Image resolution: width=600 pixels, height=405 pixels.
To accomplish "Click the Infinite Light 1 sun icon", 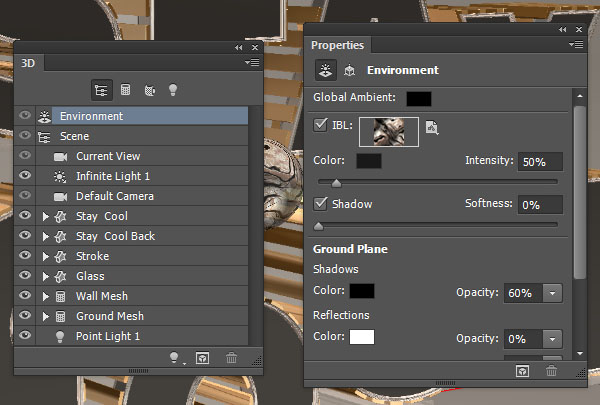I will tap(60, 176).
